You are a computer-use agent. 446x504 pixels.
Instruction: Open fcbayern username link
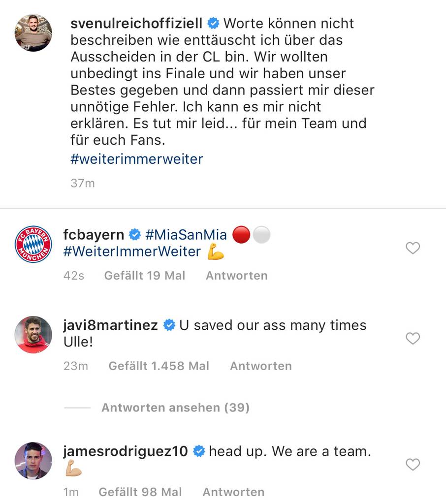coord(94,235)
